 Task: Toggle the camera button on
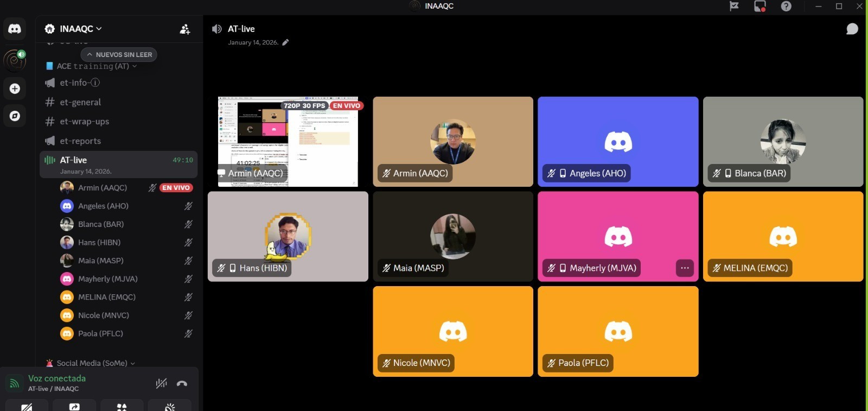click(27, 406)
